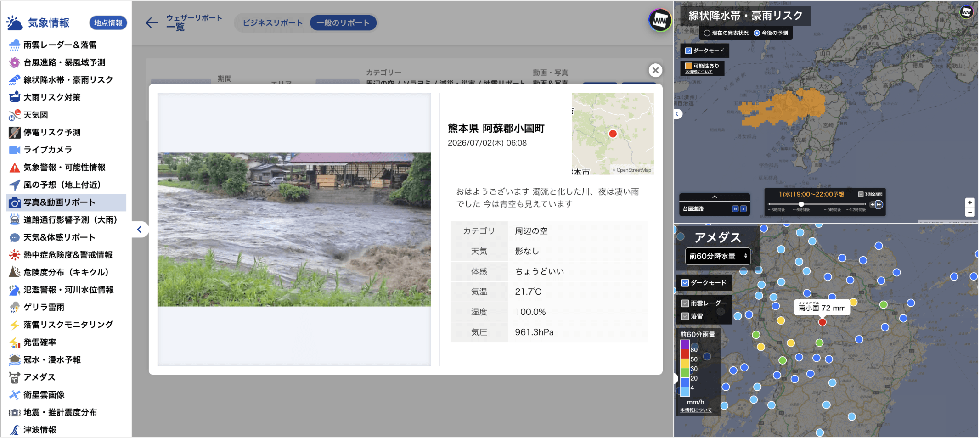This screenshot has height=438, width=980.
Task: Click the red 南小国 72 mm station marker
Action: [822, 322]
